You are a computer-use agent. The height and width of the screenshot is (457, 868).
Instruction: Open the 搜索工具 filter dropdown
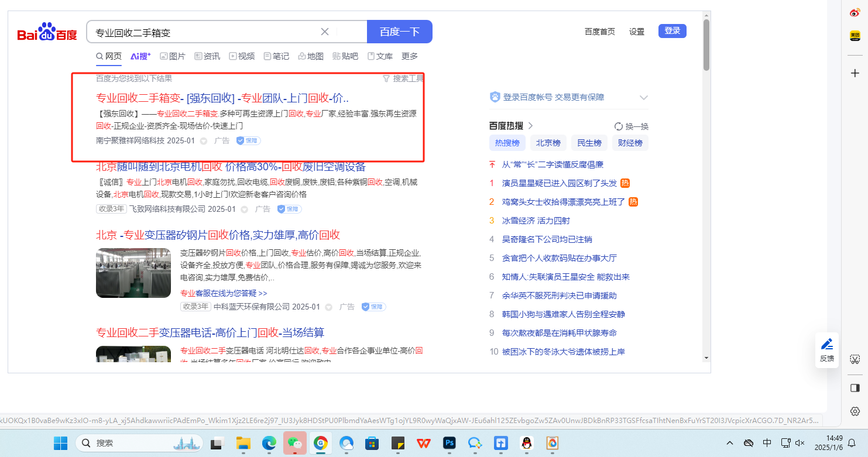403,78
